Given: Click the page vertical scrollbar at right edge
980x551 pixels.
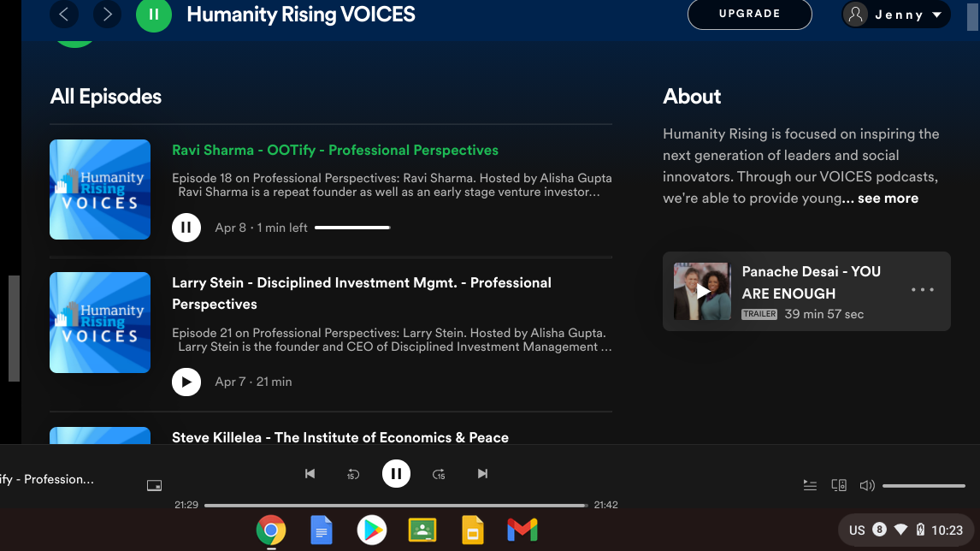Looking at the screenshot, I should [972, 15].
